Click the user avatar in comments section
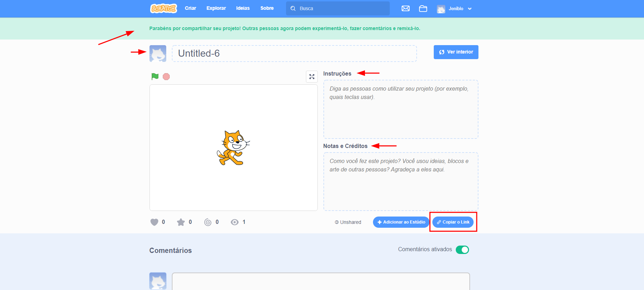Viewport: 644px width, 290px height. (158, 281)
